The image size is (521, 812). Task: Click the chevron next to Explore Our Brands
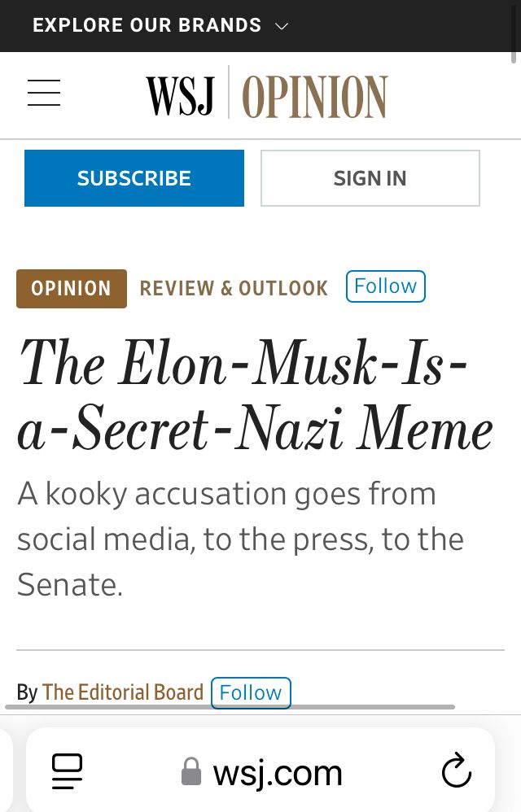tap(282, 26)
